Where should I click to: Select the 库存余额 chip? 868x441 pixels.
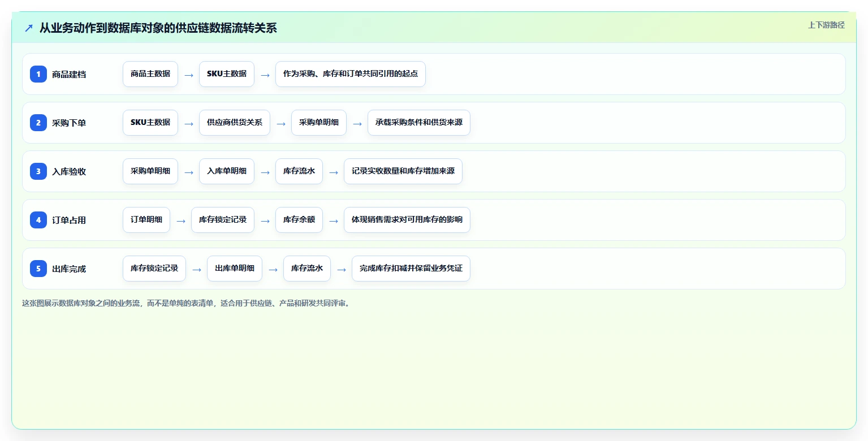(x=299, y=220)
